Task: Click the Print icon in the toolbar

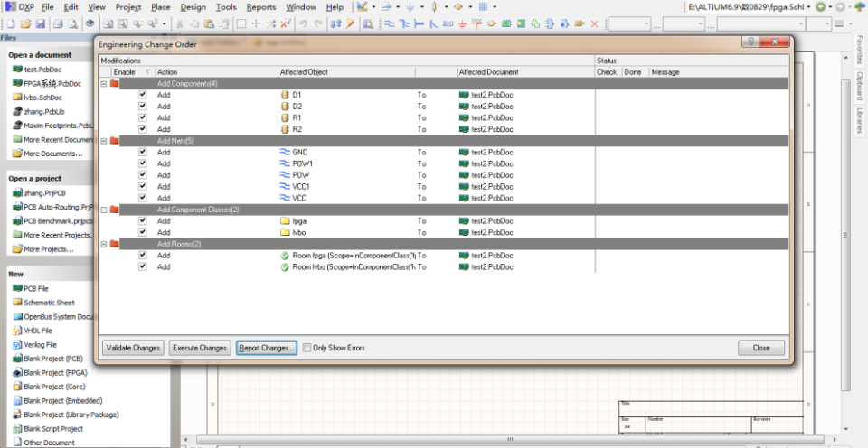Action: coord(58,23)
